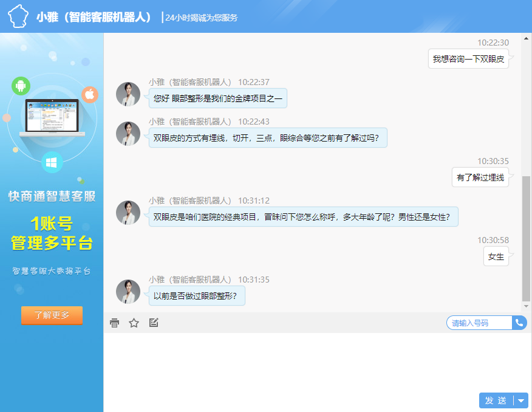Click the blue phone callback icon
Viewport: 532px width, 412px height.
519,323
